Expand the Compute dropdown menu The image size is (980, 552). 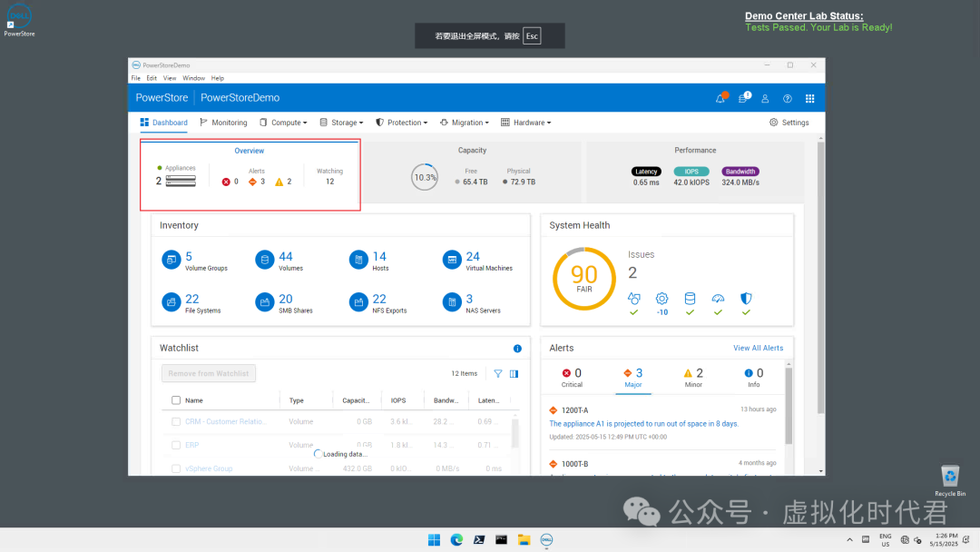[x=283, y=123]
